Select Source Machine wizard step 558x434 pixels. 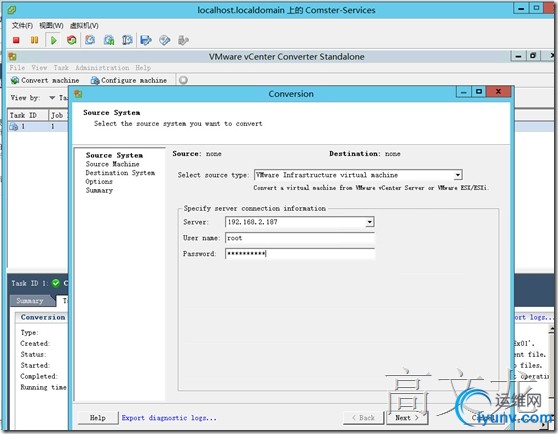(112, 164)
